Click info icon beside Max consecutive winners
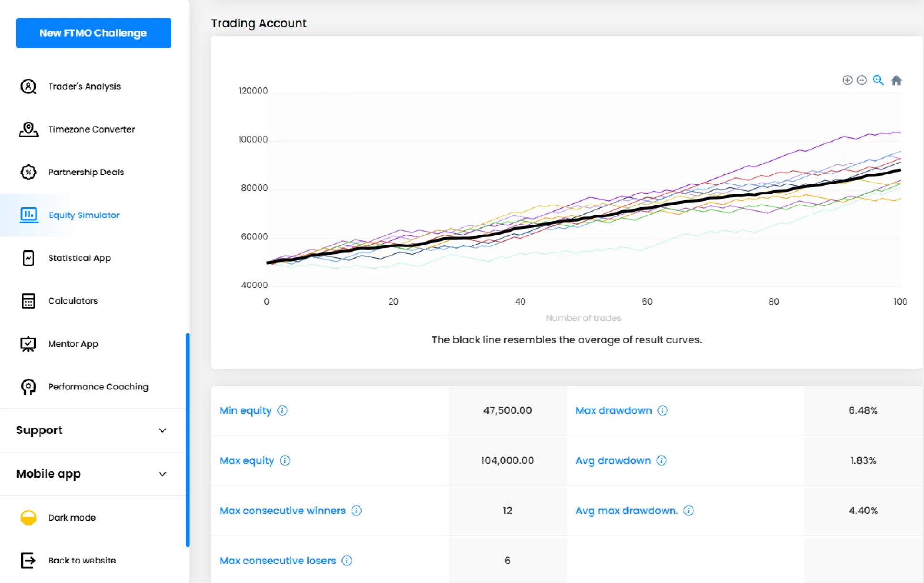Viewport: 924px width, 583px height. 356,511
